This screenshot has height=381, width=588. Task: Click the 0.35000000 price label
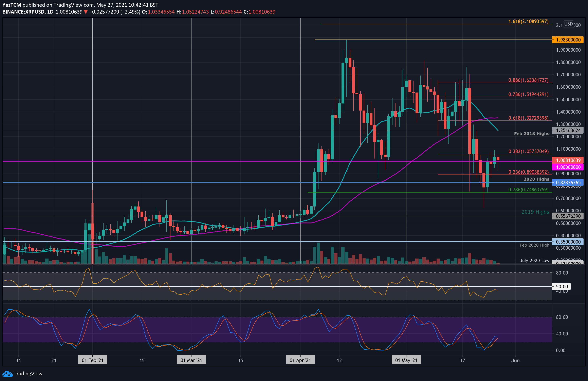click(568, 242)
